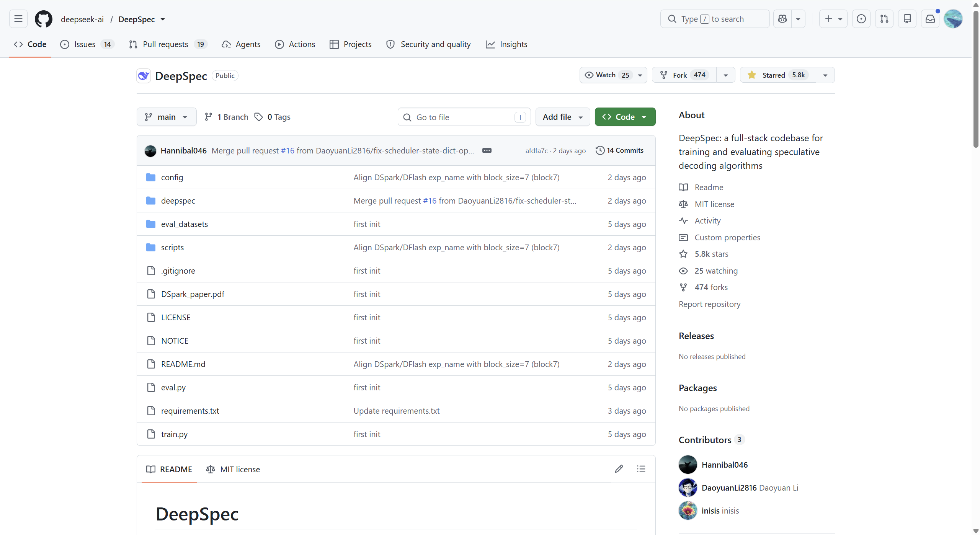Go to GitHub homepage via Octocat logo

point(44,19)
